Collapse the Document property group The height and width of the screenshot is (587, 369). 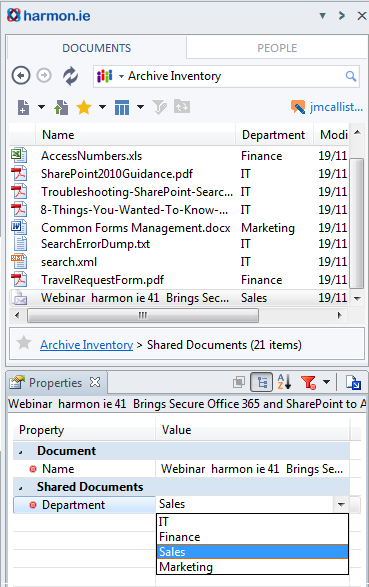21,452
